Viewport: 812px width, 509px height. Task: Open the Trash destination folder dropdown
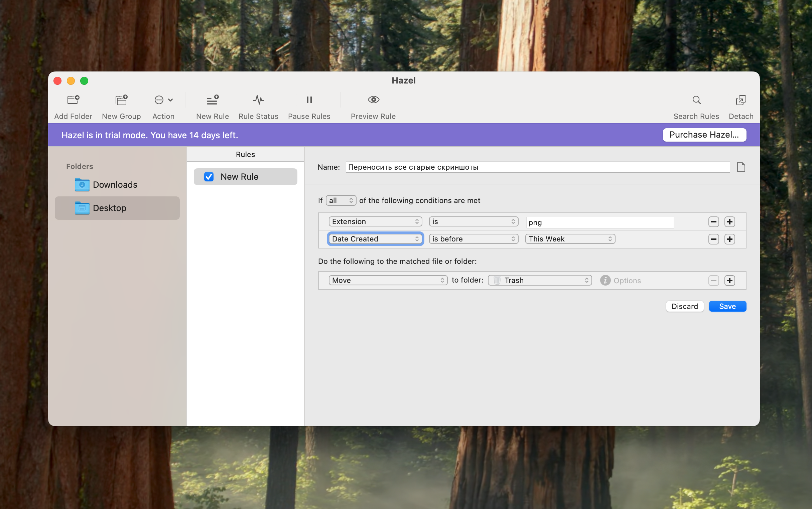click(540, 281)
